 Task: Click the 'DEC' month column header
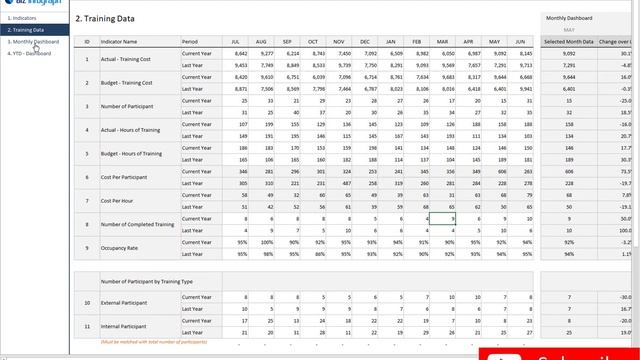pyautogui.click(x=365, y=42)
